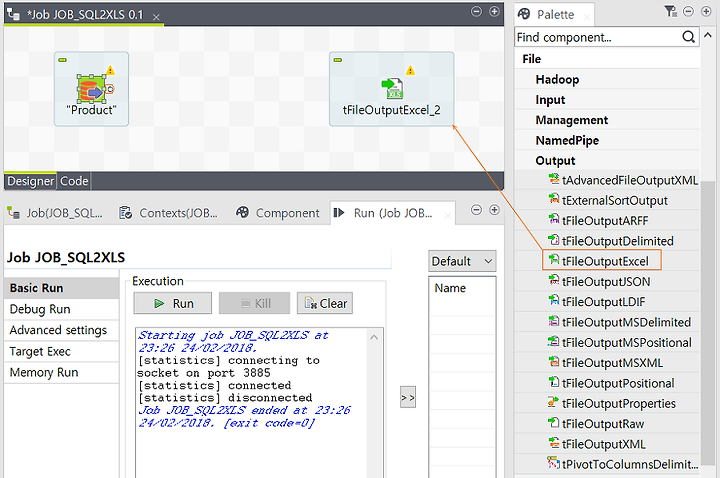Select Debug Run in the side list
Viewport: 720px width, 478px height.
point(62,309)
